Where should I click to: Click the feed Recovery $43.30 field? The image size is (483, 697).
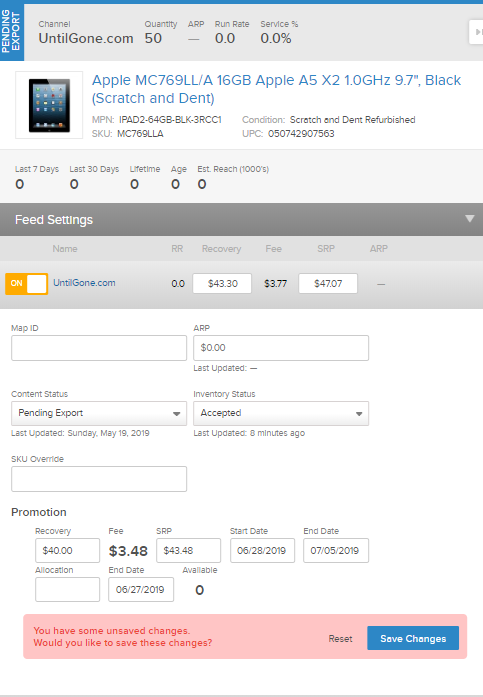[x=222, y=284]
